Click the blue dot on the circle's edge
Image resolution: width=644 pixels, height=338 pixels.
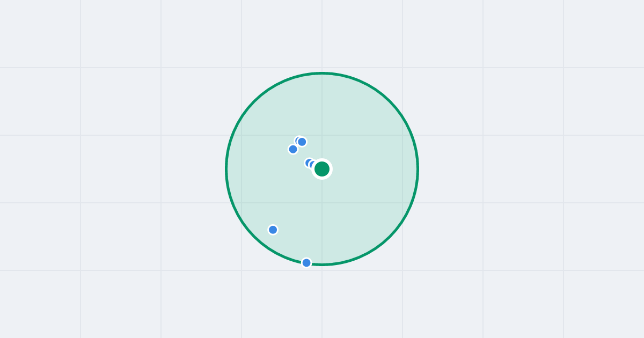(x=306, y=262)
